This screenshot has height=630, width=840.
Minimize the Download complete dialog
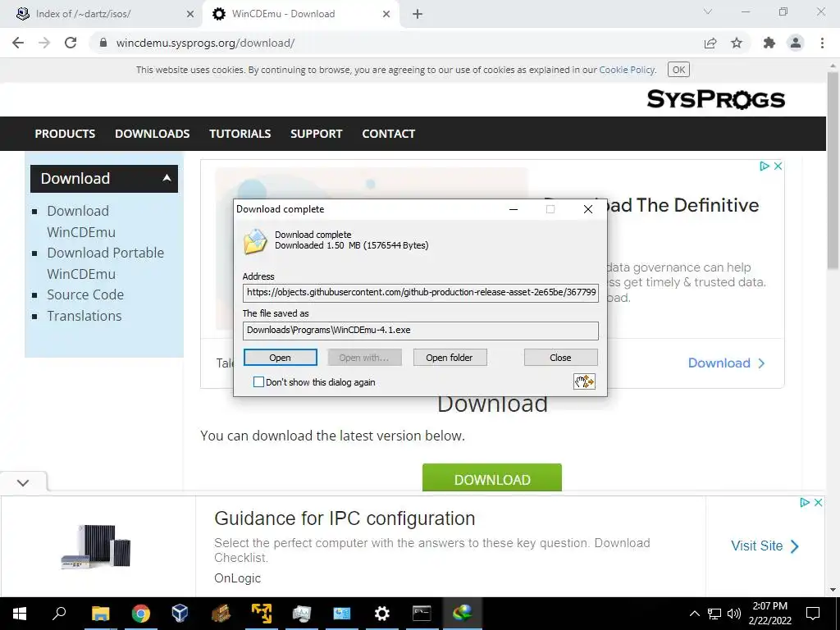coord(514,209)
